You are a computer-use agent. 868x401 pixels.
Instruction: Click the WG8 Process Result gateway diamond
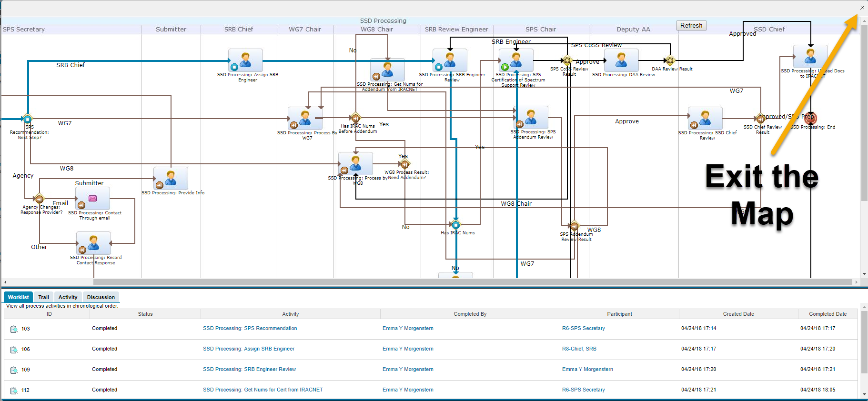pyautogui.click(x=405, y=164)
